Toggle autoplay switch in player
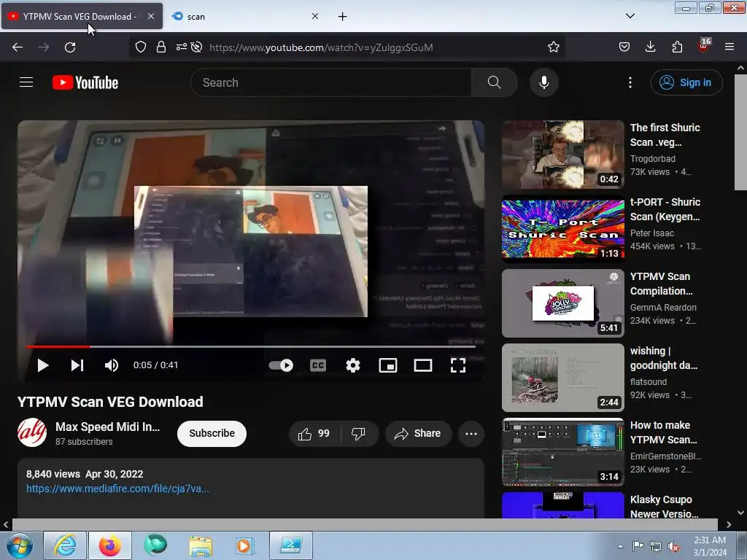 [281, 365]
